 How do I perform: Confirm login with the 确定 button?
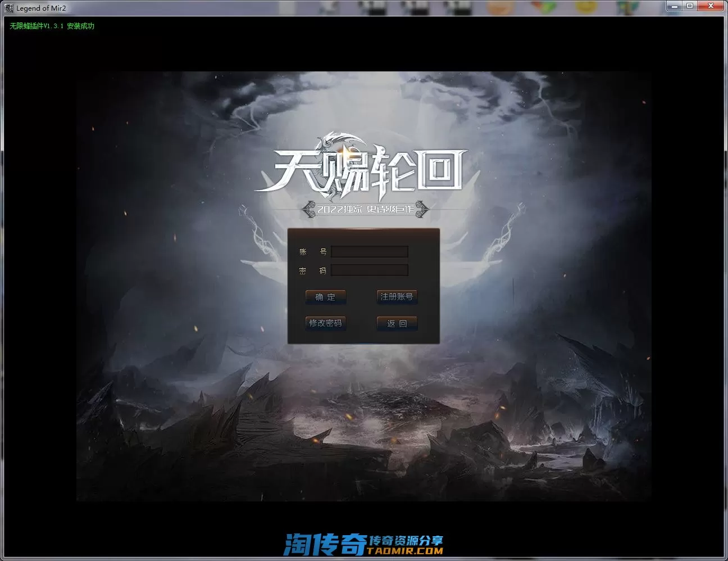[325, 297]
